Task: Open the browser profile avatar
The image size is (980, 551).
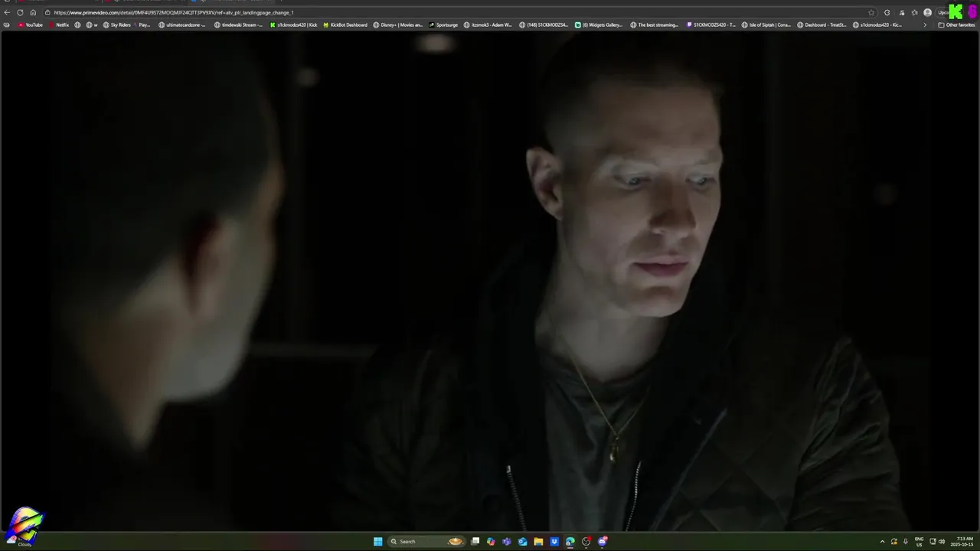Action: [928, 12]
